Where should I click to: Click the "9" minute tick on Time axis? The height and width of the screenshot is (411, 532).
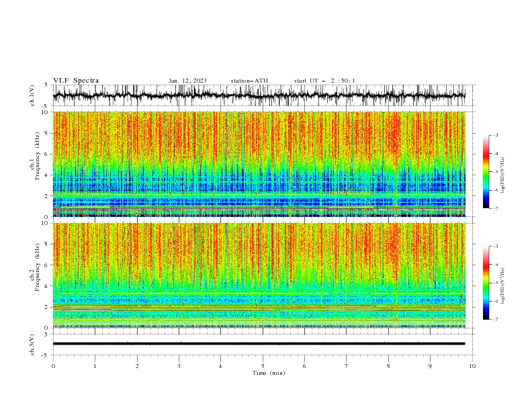coord(430,366)
